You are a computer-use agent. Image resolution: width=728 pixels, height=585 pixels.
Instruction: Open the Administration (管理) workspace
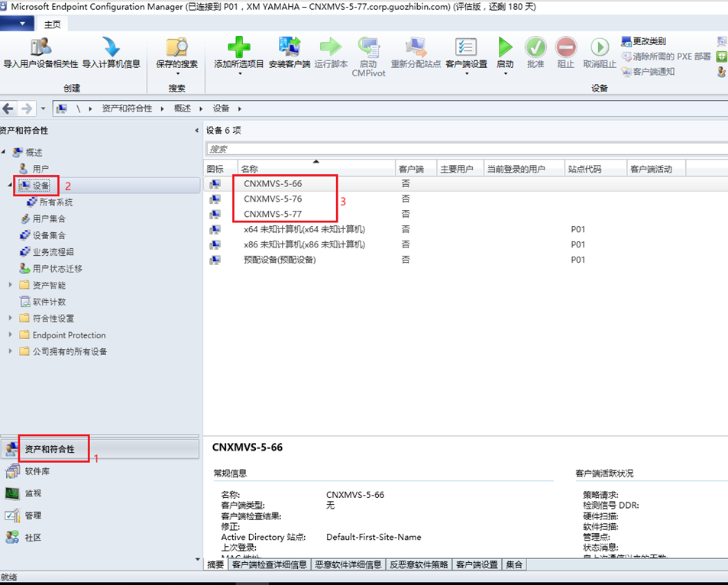coord(99,516)
